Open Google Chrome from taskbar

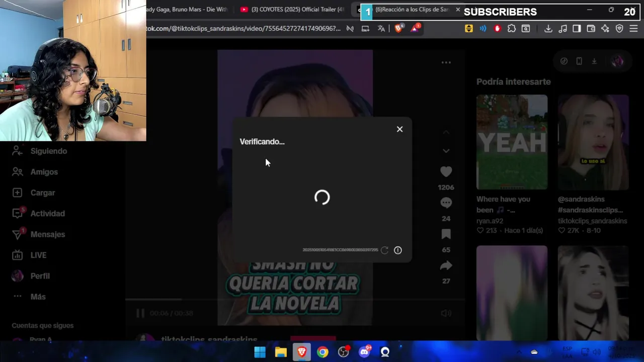click(x=323, y=352)
